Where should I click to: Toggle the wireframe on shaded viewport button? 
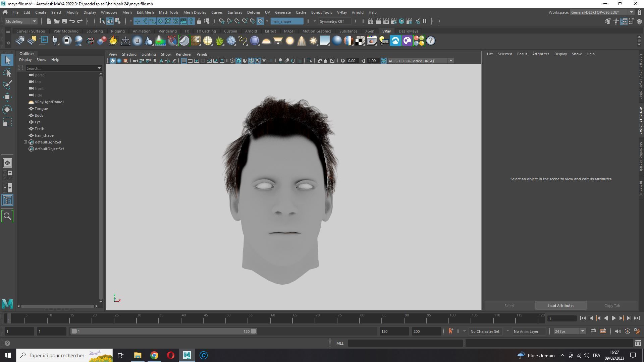[251, 61]
